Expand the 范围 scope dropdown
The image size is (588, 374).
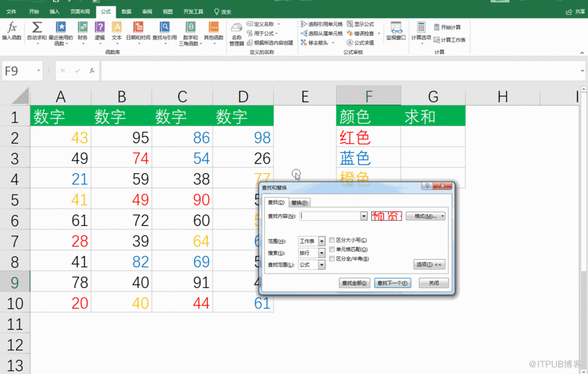coord(322,241)
